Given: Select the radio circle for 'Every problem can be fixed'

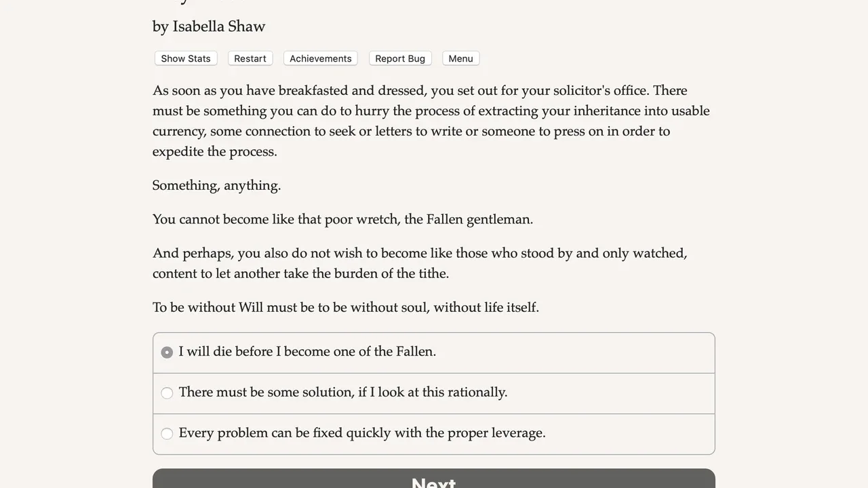Looking at the screenshot, I should coord(167,434).
